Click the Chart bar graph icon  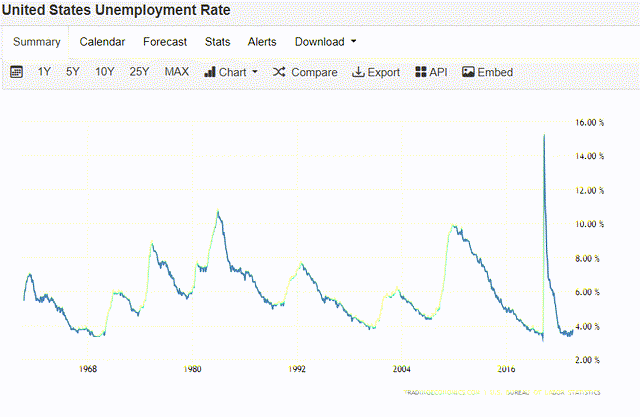(x=210, y=72)
